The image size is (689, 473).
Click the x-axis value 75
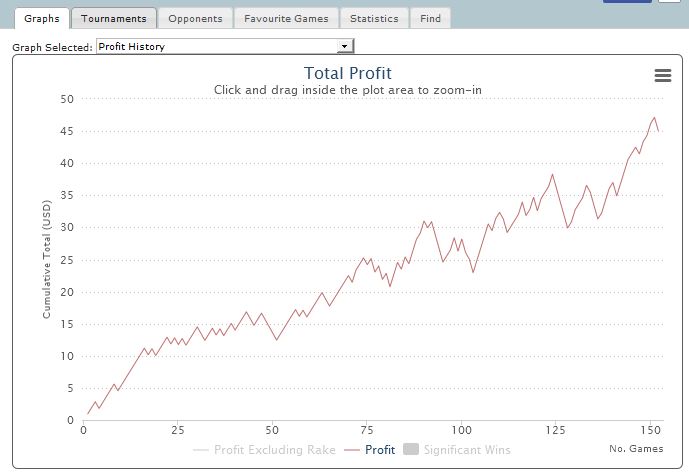367,430
